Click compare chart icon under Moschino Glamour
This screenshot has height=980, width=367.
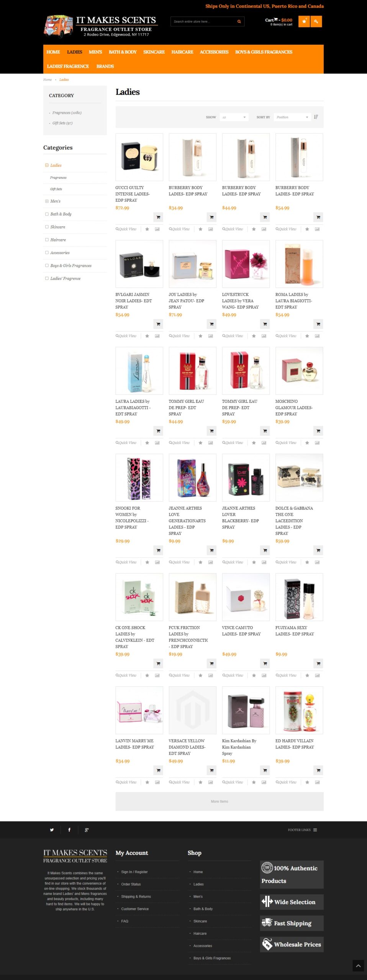[x=317, y=443]
